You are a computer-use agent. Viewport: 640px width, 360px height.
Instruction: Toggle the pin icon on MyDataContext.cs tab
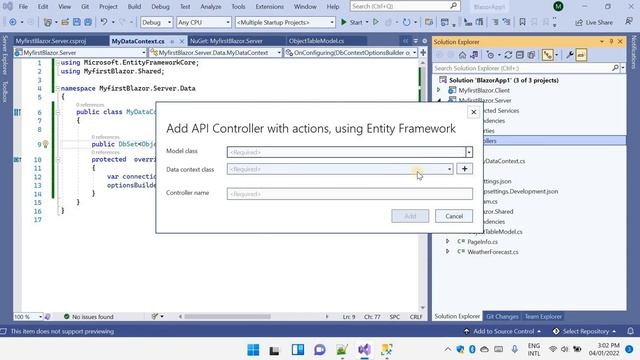[x=172, y=41]
